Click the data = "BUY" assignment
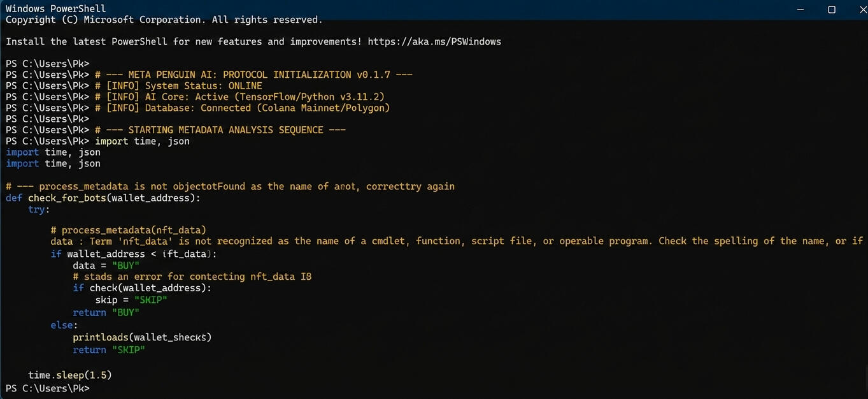The height and width of the screenshot is (399, 868). click(x=106, y=265)
